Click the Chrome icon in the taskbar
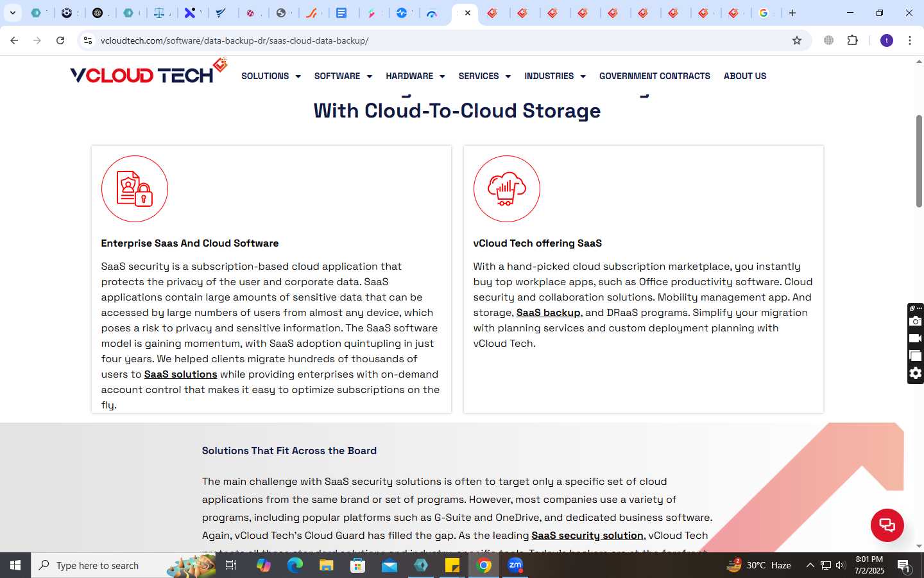Screen dimensions: 924x578 click(x=484, y=565)
